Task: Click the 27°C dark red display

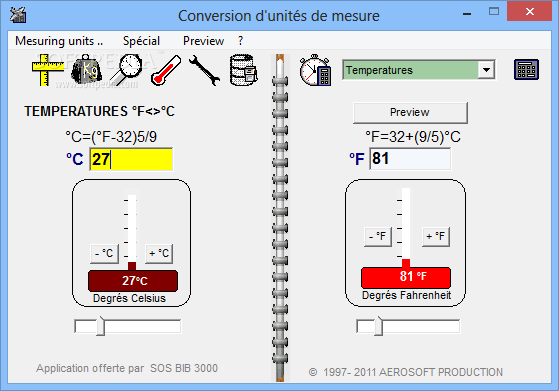Action: click(x=133, y=281)
